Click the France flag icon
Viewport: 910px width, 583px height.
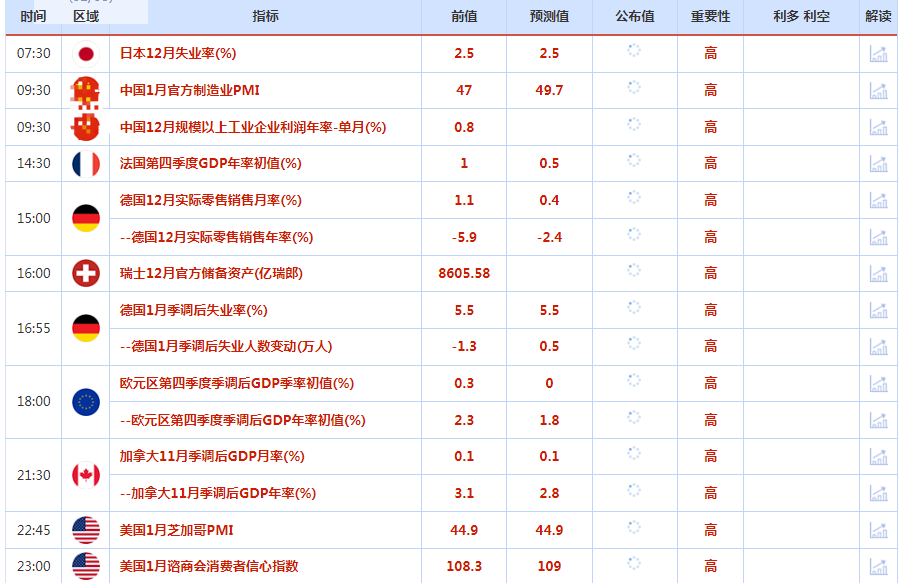[x=86, y=164]
